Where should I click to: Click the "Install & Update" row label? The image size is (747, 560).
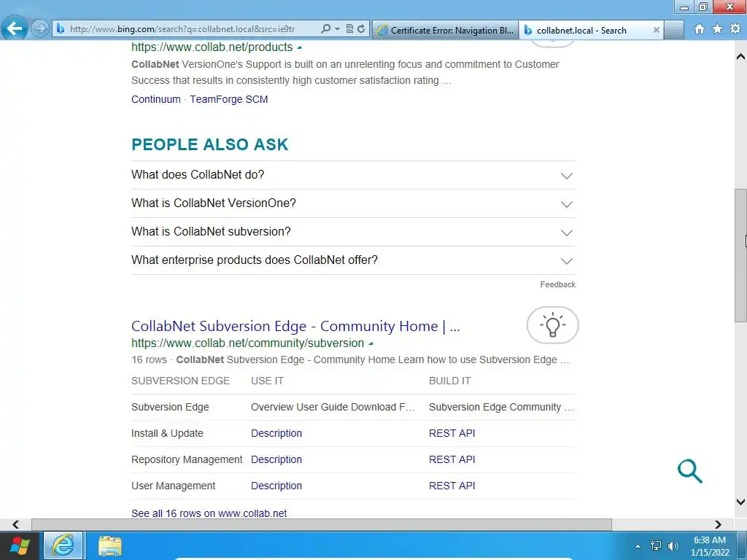[167, 433]
